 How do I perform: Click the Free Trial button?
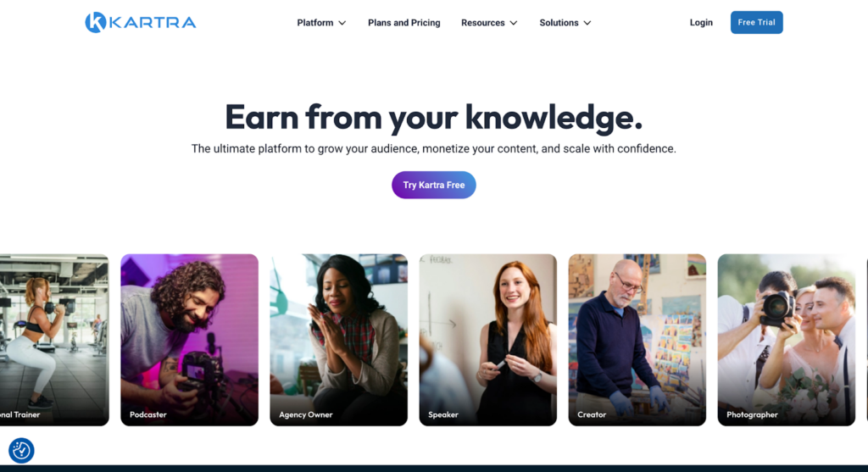(756, 22)
